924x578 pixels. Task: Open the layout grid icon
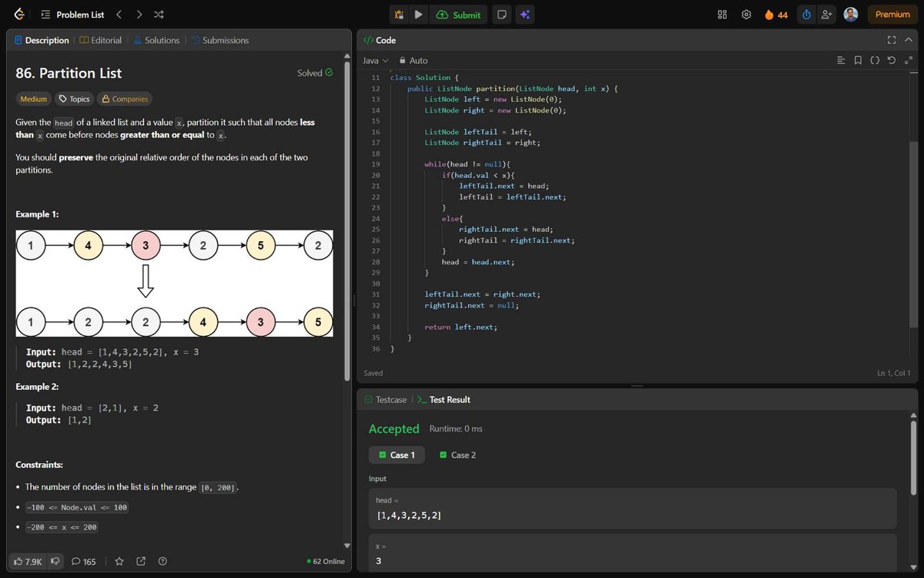coord(722,15)
